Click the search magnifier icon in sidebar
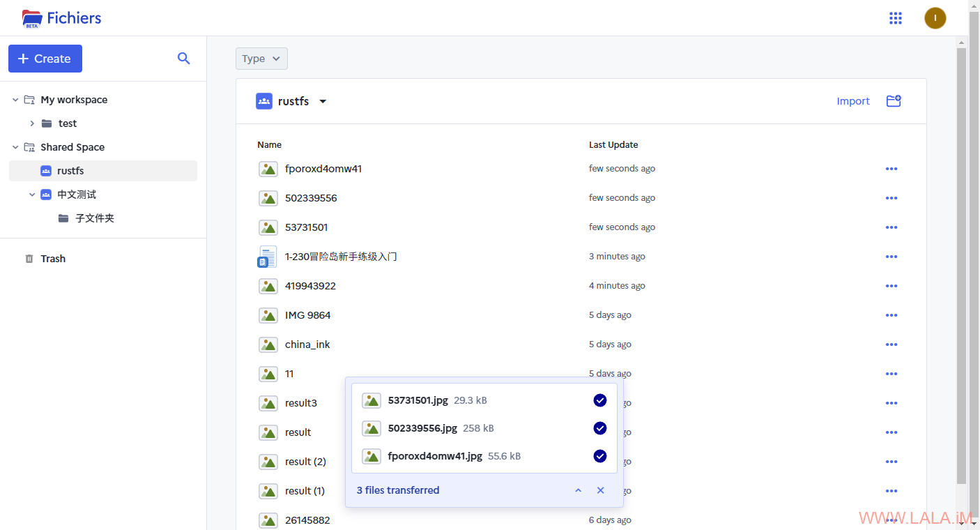 pyautogui.click(x=183, y=59)
